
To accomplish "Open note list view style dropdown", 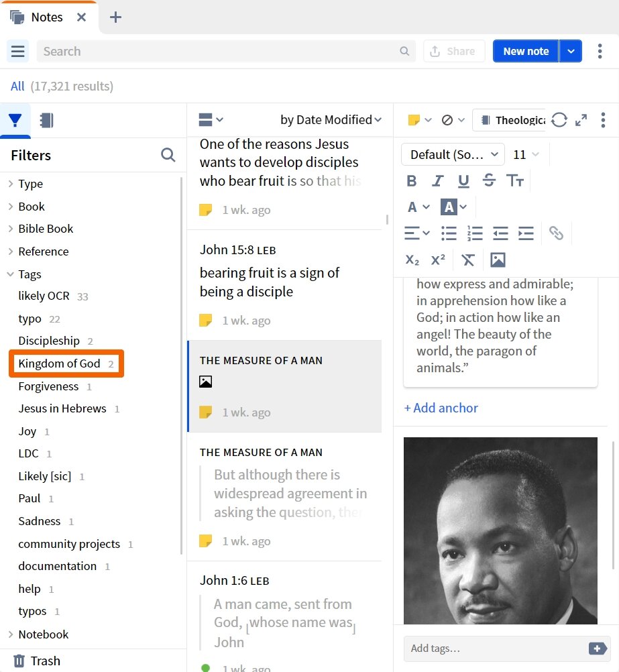I will point(211,119).
